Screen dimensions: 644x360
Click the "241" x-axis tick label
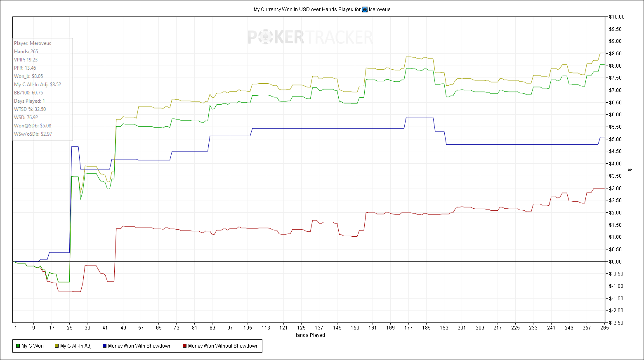551,328
